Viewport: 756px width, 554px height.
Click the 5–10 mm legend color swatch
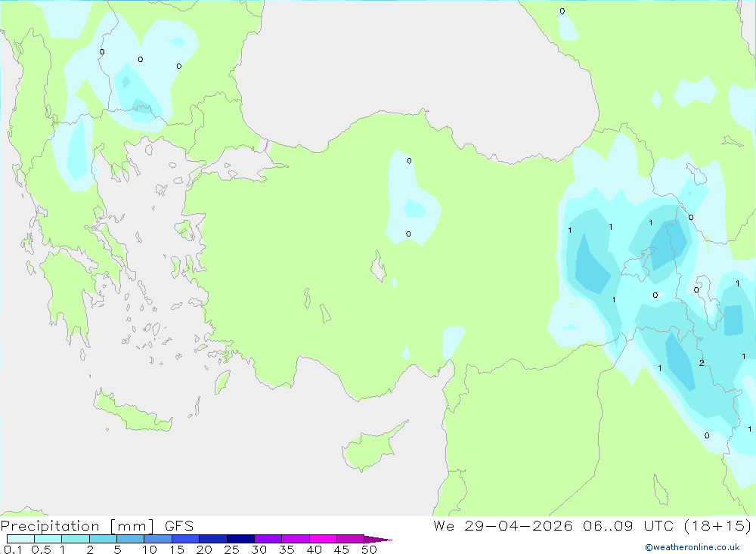coord(131,539)
